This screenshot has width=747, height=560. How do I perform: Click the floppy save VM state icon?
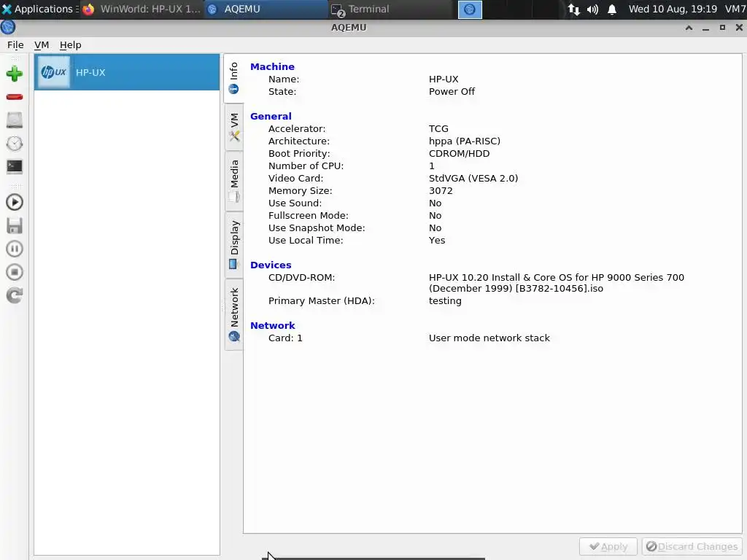(15, 226)
